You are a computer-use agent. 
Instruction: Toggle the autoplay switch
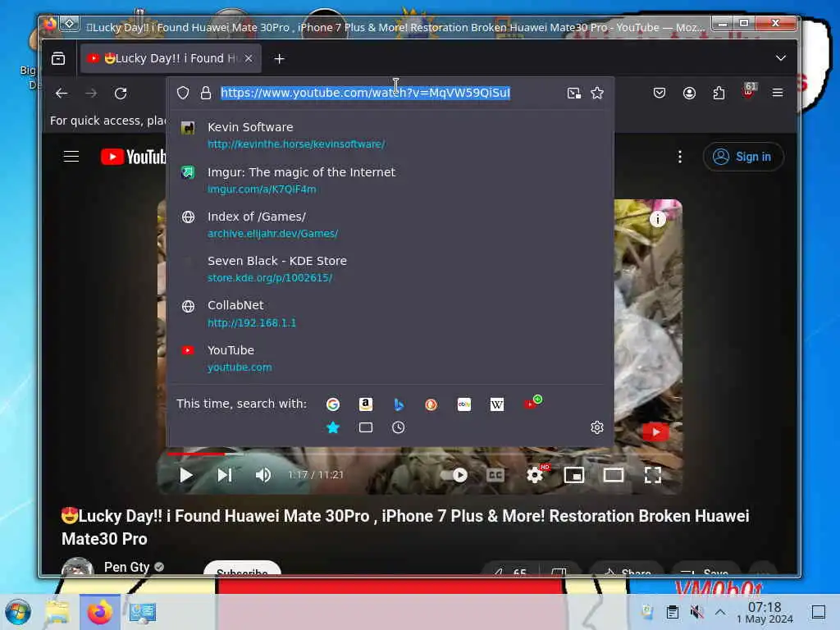[454, 475]
